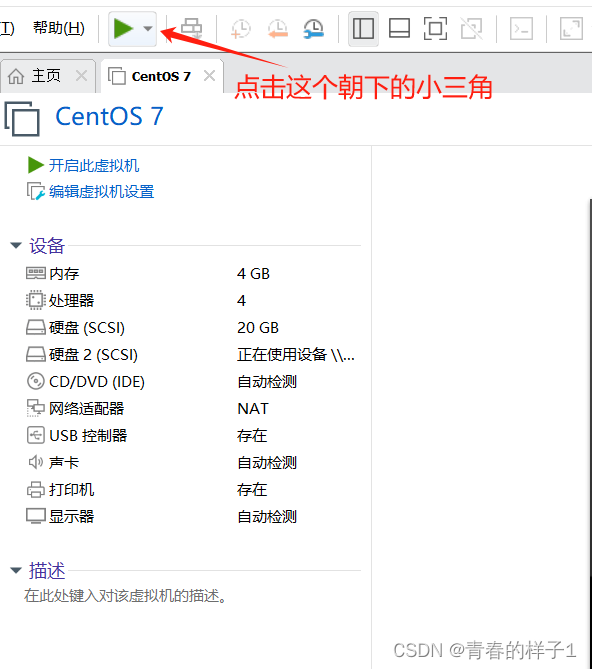The height and width of the screenshot is (669, 592).
Task: Collapse the 描述 section
Action: click(16, 570)
